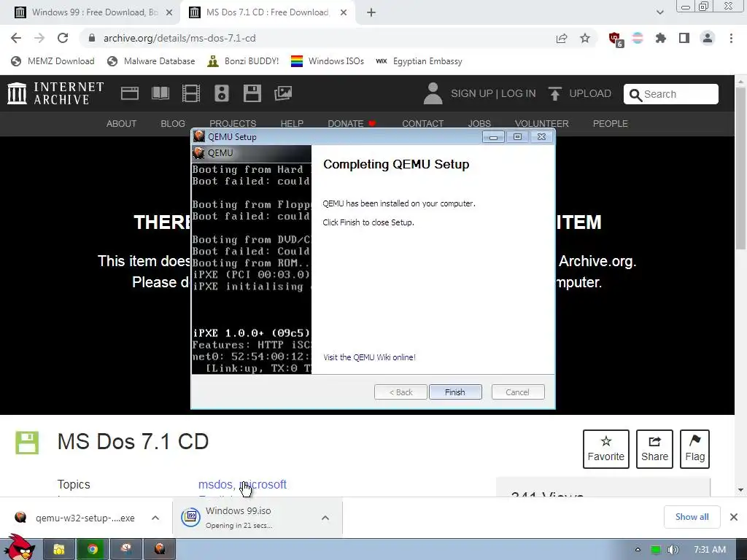The image size is (747, 560).
Task: Click the disabled Back button in QEMU Setup
Action: coord(400,392)
